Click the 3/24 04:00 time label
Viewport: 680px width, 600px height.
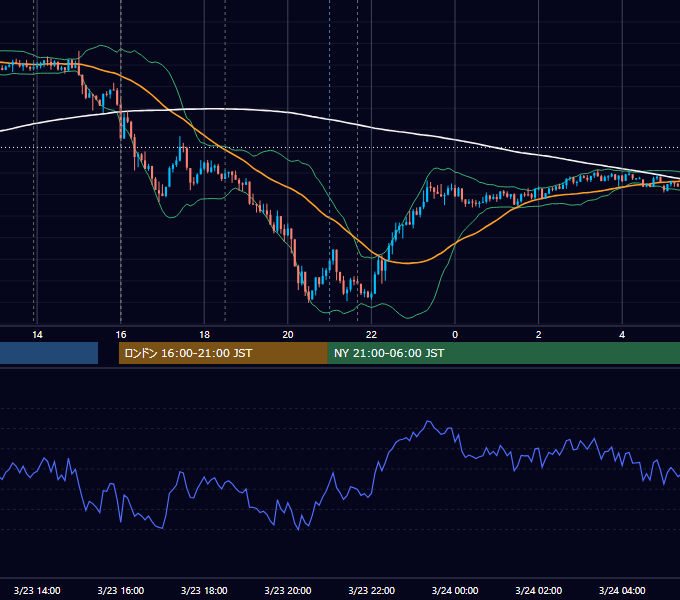point(622,590)
